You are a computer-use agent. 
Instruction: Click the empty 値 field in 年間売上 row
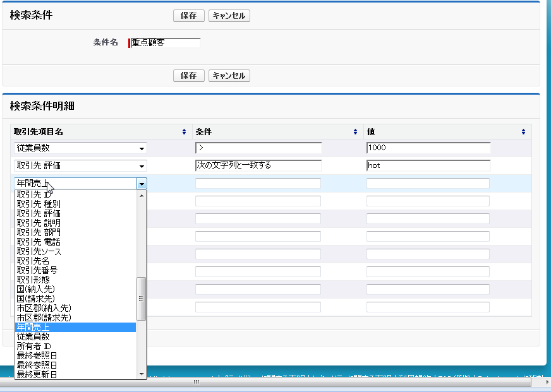pyautogui.click(x=428, y=183)
